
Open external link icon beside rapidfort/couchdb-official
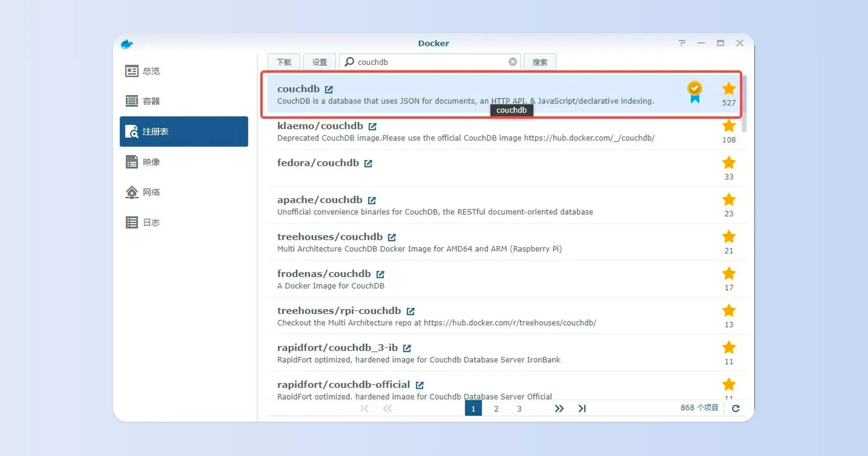(x=419, y=385)
